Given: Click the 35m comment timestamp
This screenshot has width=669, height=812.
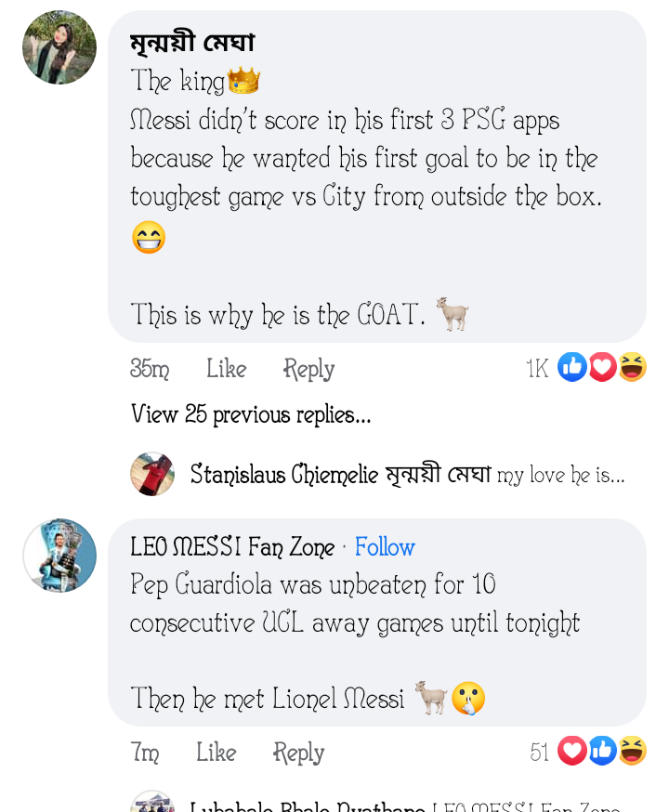Looking at the screenshot, I should (150, 369).
